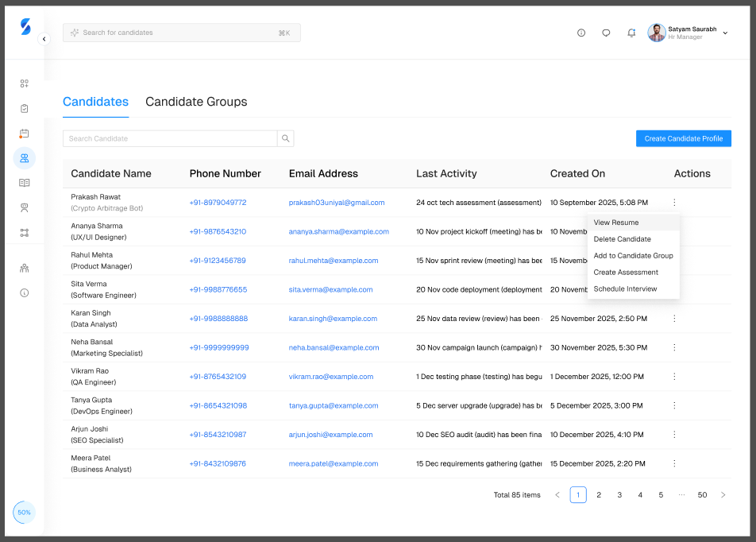Click the robot bot icon in sidebar
This screenshot has width=756, height=542.
pos(25,207)
